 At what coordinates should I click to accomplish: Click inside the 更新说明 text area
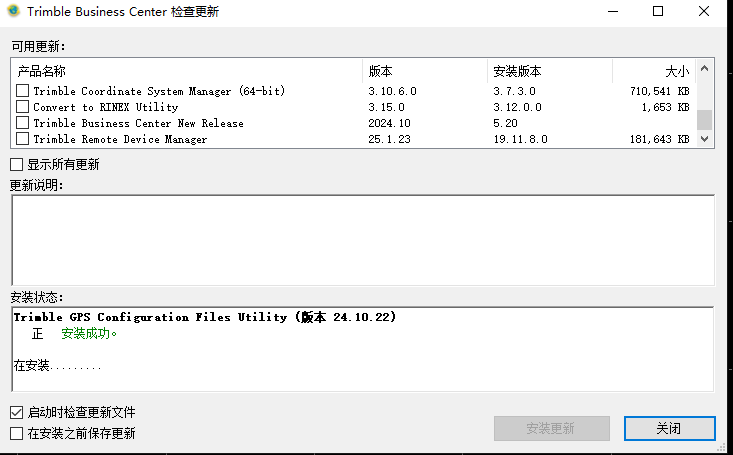(363, 240)
